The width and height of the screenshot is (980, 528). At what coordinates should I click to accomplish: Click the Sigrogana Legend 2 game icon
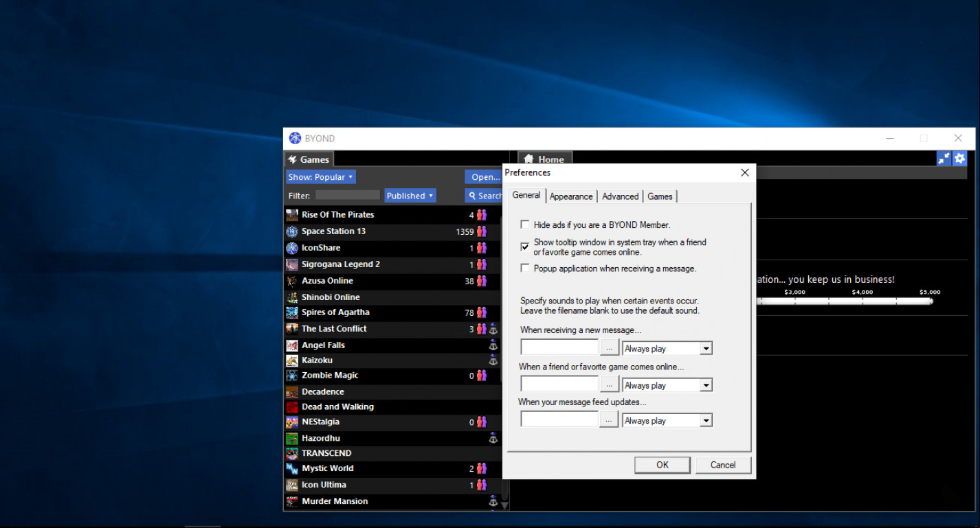292,264
